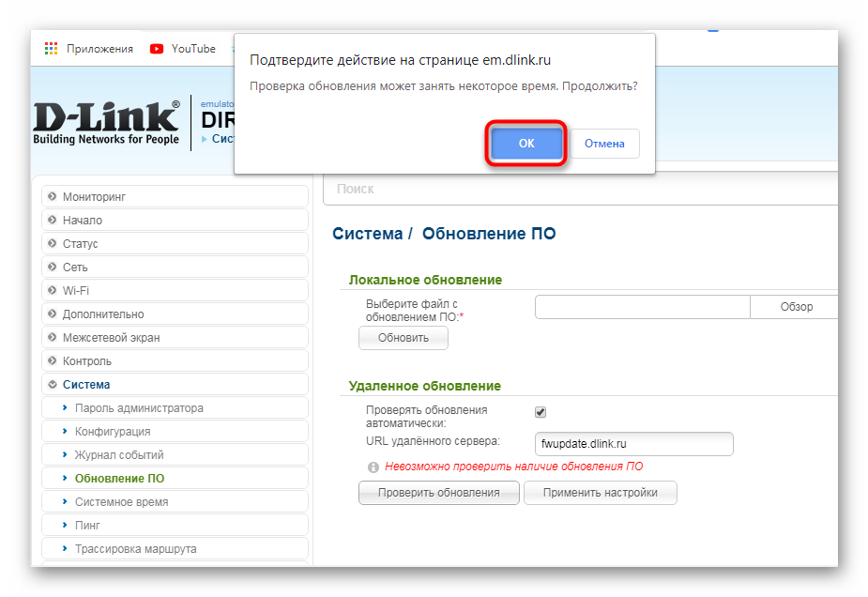
Task: Open Пароль администратора page
Action: coord(175,407)
